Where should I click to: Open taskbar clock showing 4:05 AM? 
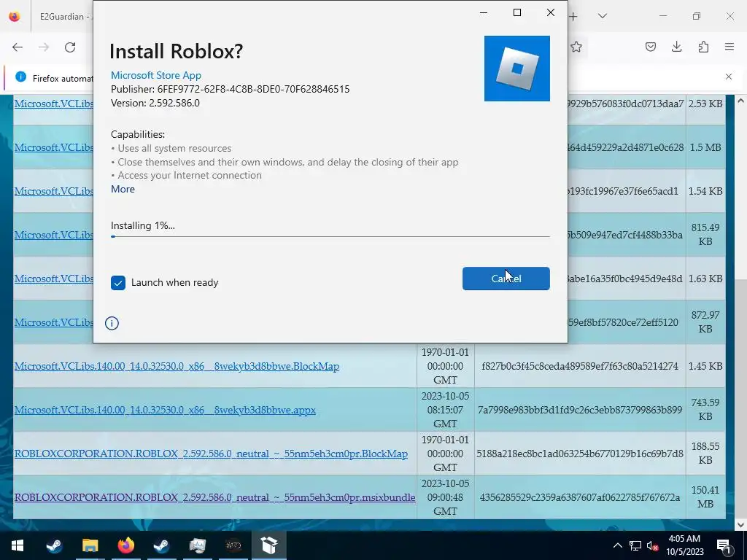click(x=684, y=545)
